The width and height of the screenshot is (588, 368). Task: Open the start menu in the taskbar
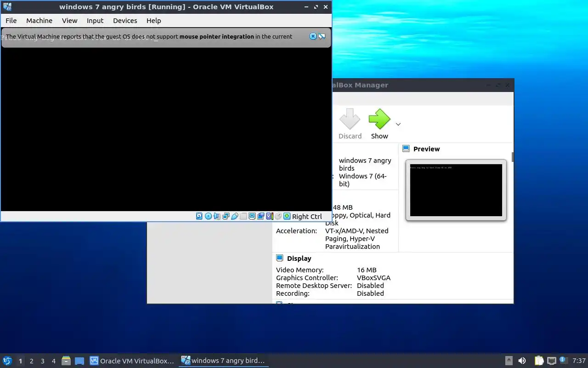coord(7,361)
